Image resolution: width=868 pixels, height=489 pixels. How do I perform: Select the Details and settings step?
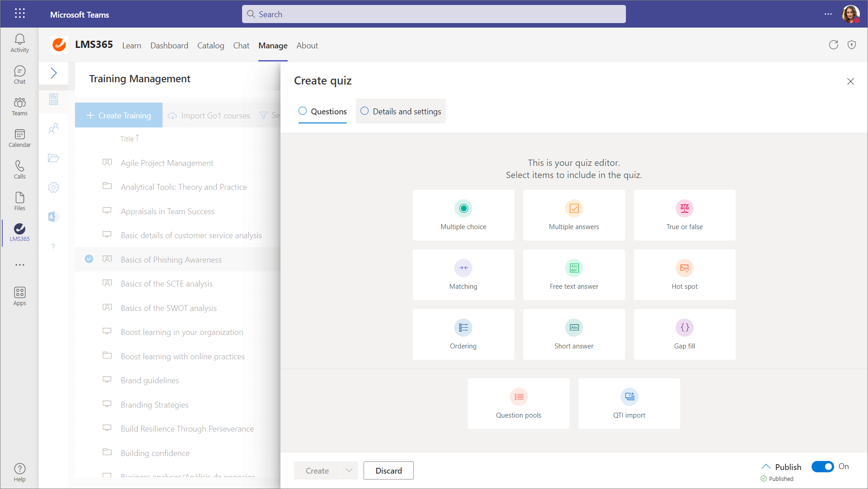[401, 111]
